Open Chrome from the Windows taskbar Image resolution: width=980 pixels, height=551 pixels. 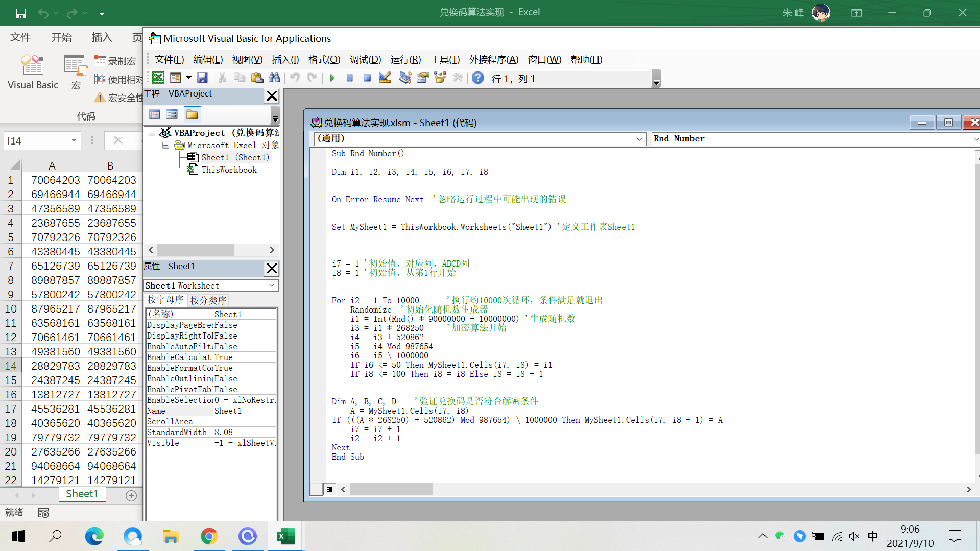209,536
